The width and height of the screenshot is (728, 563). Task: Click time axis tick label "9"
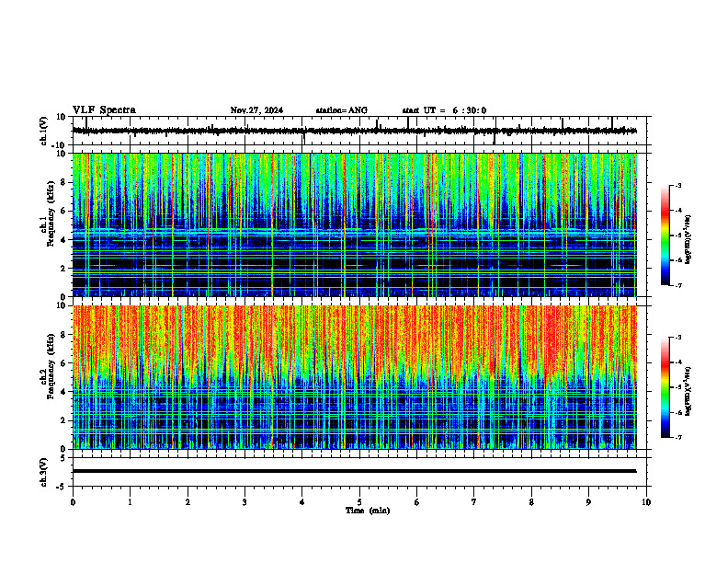pyautogui.click(x=588, y=502)
